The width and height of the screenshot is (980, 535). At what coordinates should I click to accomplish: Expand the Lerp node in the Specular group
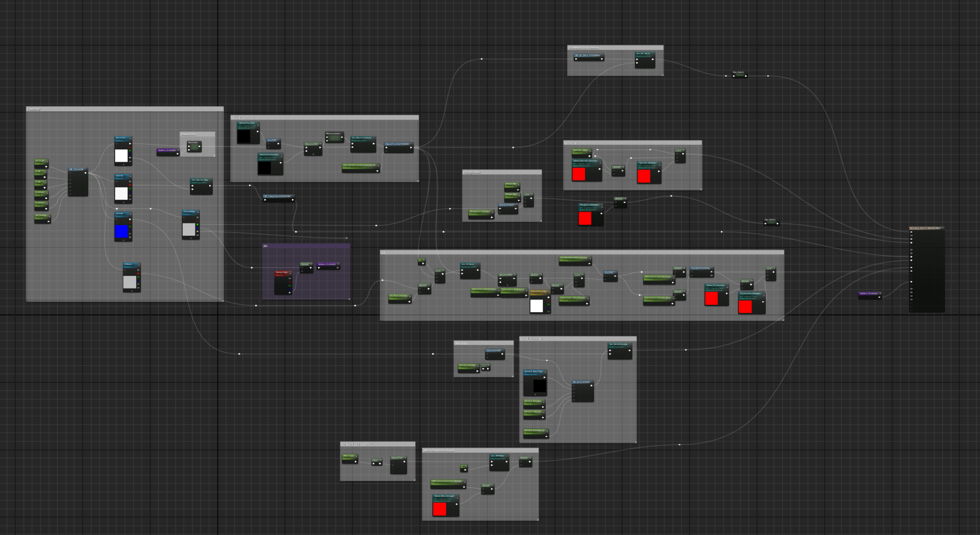pos(684,150)
